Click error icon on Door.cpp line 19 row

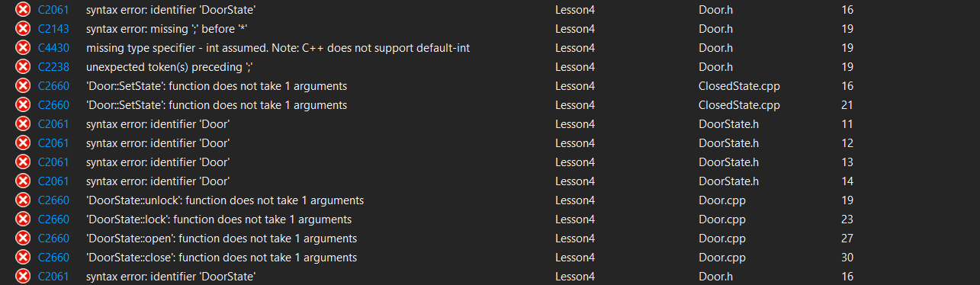23,200
